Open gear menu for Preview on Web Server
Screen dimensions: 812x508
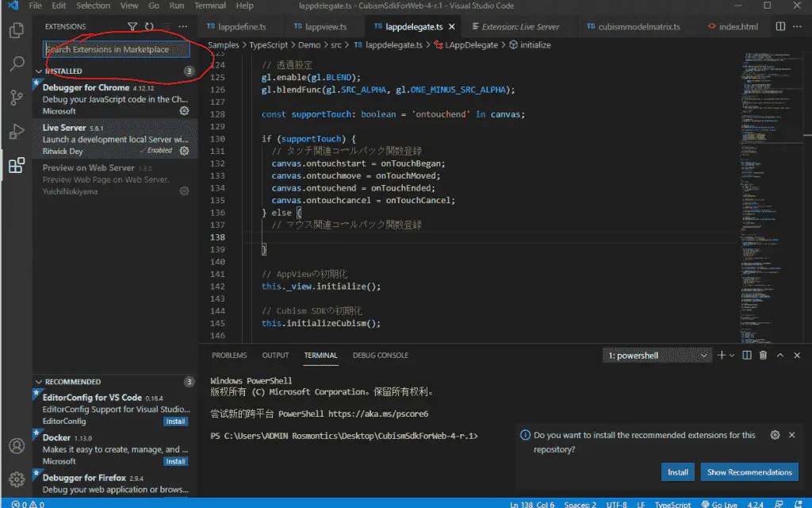pyautogui.click(x=184, y=191)
